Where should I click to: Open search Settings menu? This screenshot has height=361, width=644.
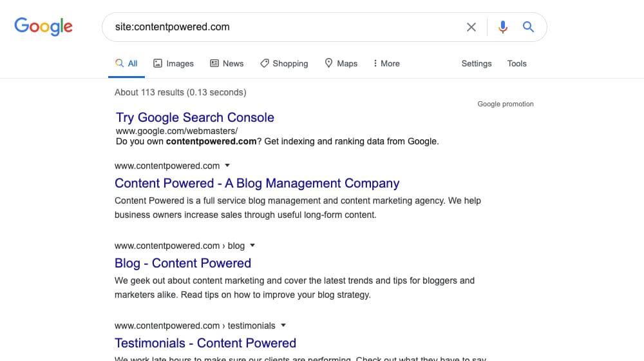pyautogui.click(x=477, y=63)
